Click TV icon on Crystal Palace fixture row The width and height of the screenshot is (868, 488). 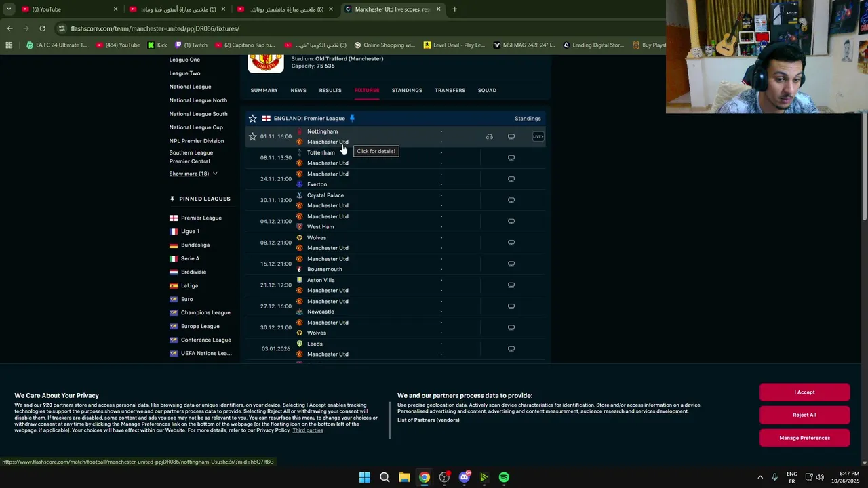coord(511,200)
